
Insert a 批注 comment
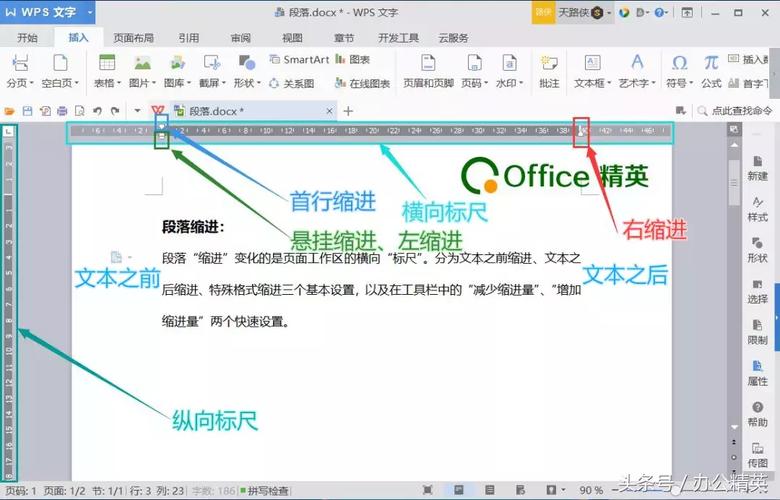(549, 71)
